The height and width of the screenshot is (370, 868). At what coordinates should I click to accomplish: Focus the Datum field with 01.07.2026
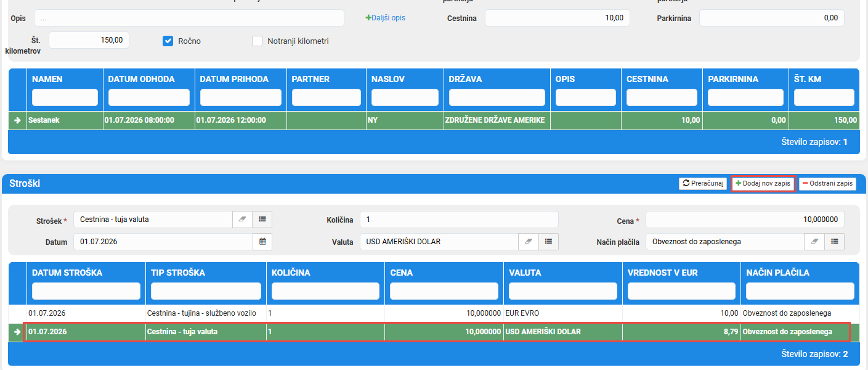(x=163, y=242)
